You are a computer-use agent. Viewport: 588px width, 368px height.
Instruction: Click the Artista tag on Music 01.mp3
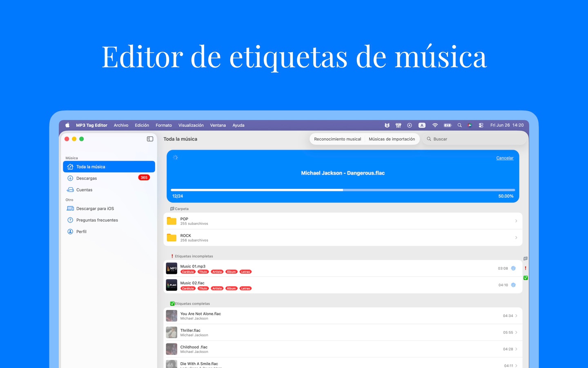217,272
